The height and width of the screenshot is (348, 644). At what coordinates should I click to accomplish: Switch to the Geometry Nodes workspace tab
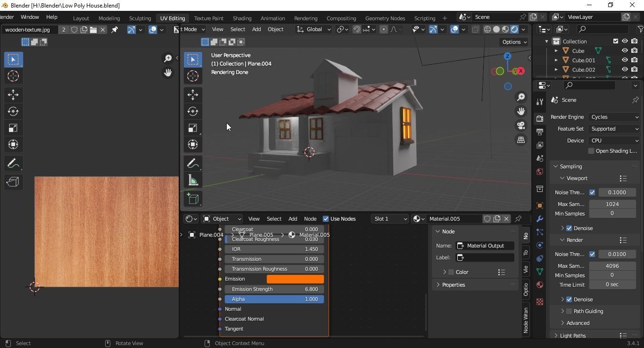[385, 18]
